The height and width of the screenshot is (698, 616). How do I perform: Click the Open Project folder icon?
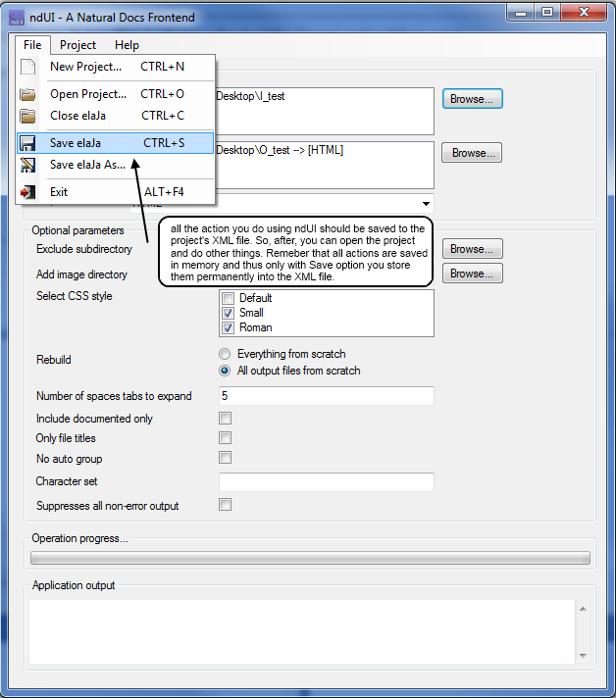(28, 94)
